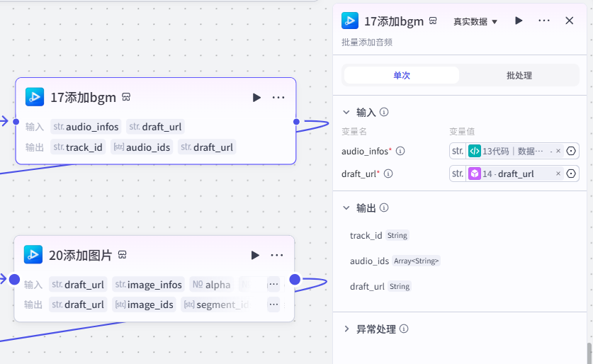593x364 pixels.
Task: Open variable selector for draft_url value
Action: coord(571,174)
